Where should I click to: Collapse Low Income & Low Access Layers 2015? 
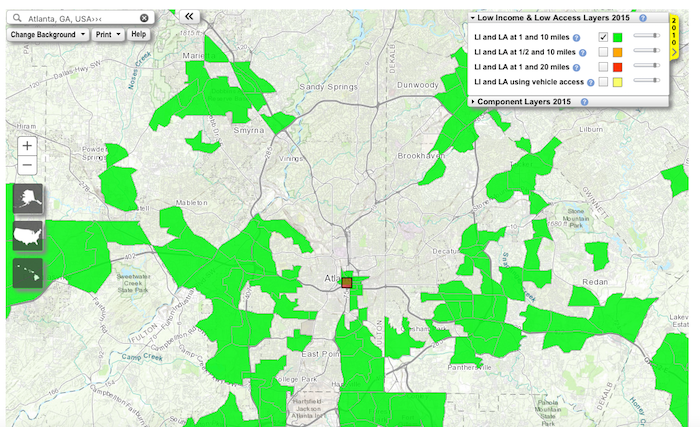point(474,18)
